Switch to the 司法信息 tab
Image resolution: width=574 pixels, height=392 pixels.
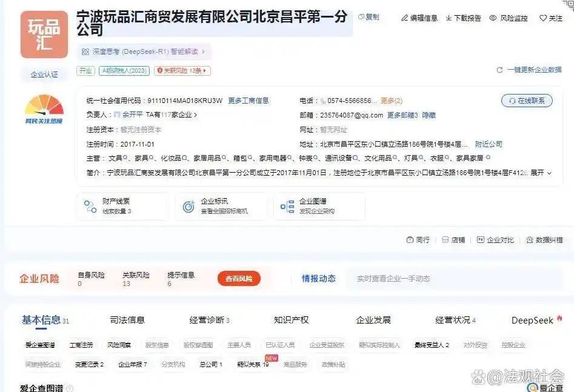(127, 320)
